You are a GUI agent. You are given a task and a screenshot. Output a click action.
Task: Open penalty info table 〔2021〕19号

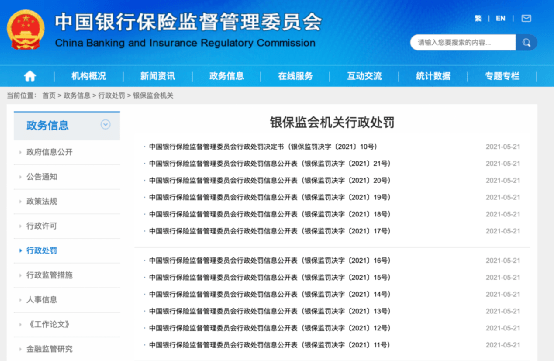(270, 197)
